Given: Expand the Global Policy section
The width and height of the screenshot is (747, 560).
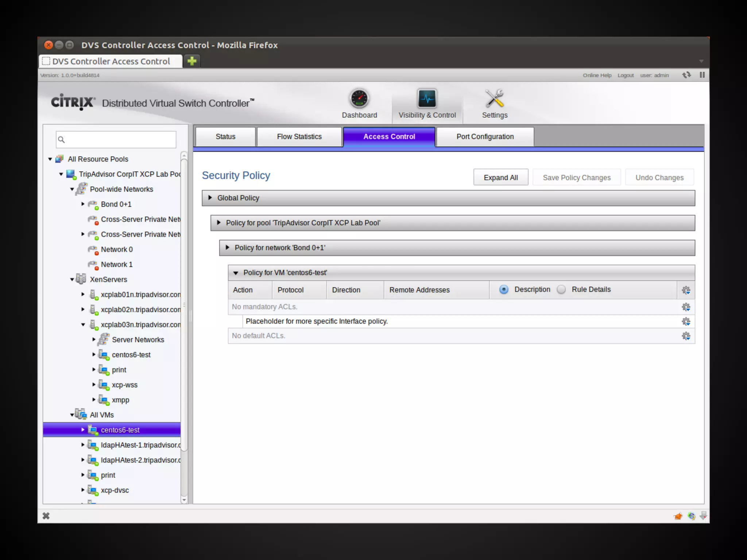Looking at the screenshot, I should tap(210, 198).
